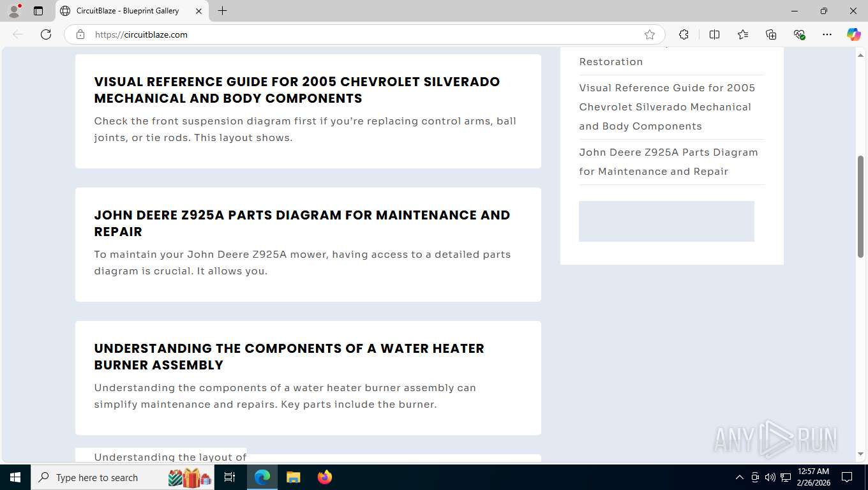Viewport: 868px width, 490px height.
Task: Open network settings tray icon
Action: tap(786, 477)
